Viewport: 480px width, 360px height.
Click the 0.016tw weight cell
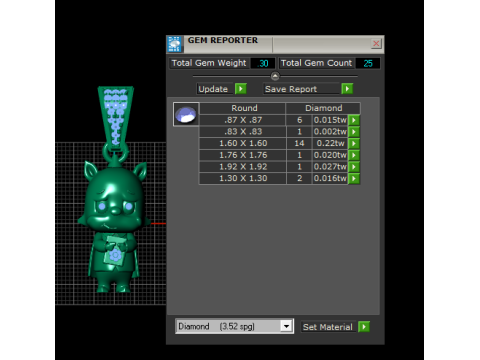pyautogui.click(x=330, y=178)
